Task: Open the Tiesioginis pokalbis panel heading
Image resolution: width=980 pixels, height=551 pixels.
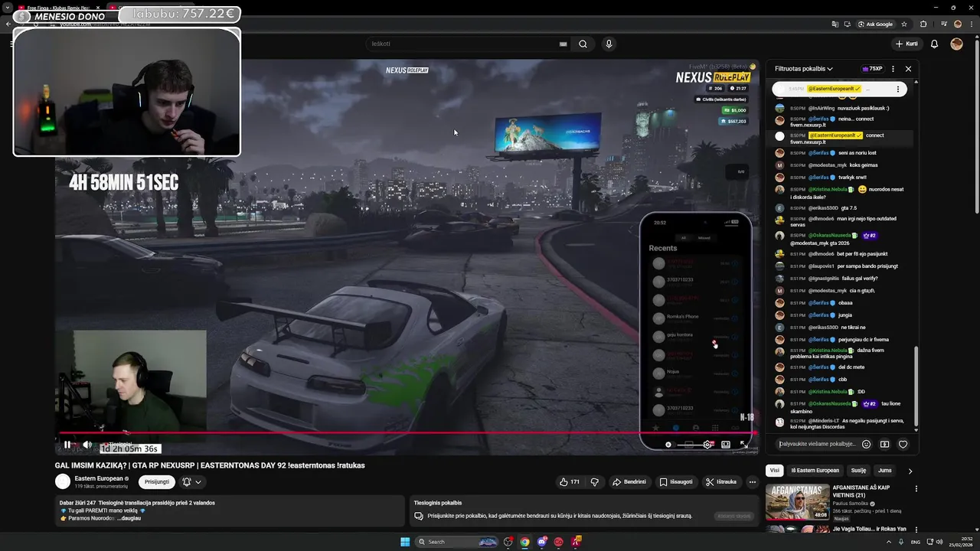Action: [438, 503]
